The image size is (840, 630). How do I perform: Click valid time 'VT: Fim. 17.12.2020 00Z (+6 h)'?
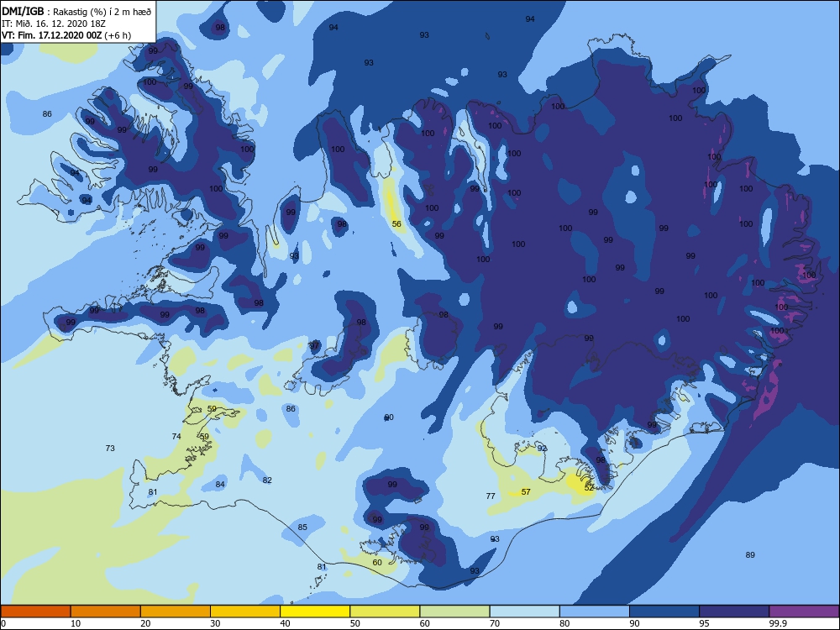coord(66,35)
